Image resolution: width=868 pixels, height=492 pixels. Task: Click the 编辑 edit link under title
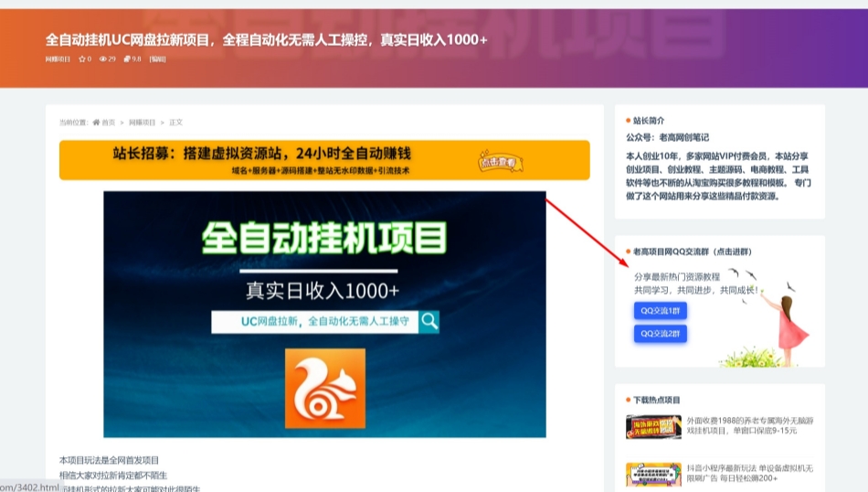point(157,59)
